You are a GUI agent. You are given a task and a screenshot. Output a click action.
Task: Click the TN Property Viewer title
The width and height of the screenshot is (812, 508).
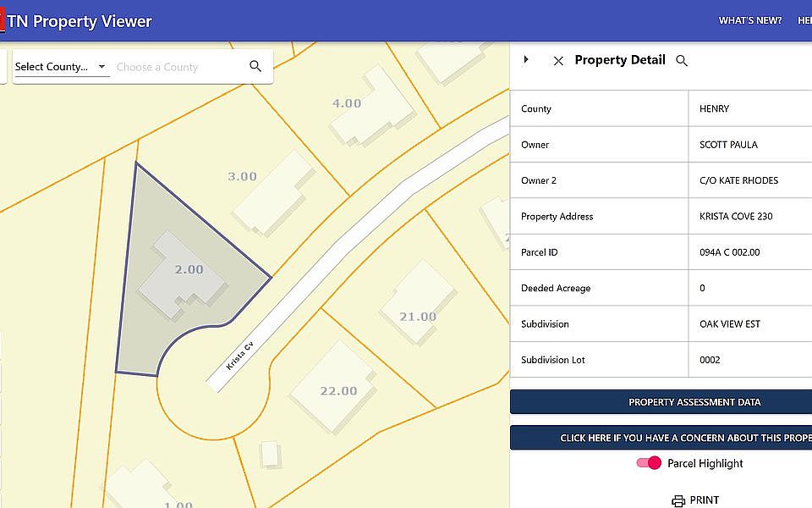80,21
